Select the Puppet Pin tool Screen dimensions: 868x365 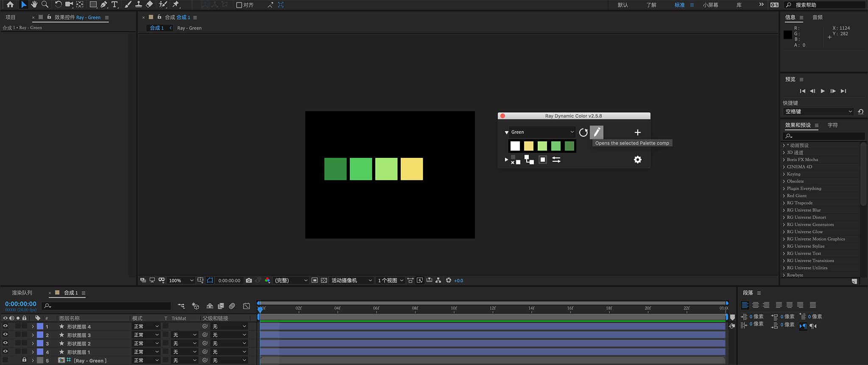pos(176,5)
